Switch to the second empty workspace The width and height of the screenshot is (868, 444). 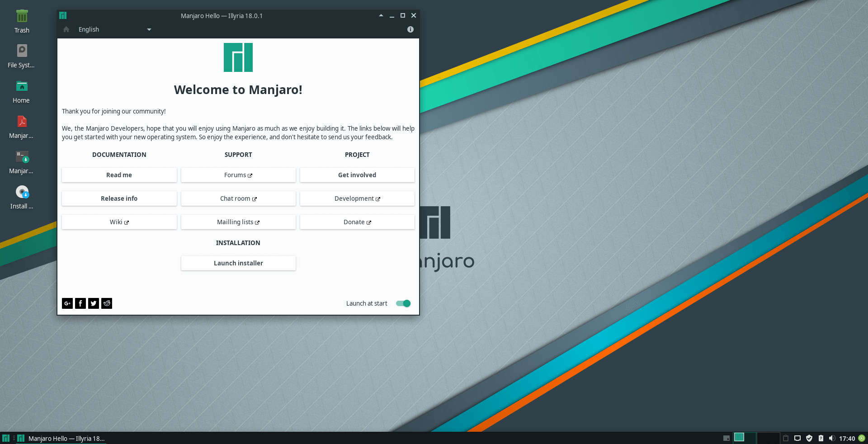tap(768, 438)
